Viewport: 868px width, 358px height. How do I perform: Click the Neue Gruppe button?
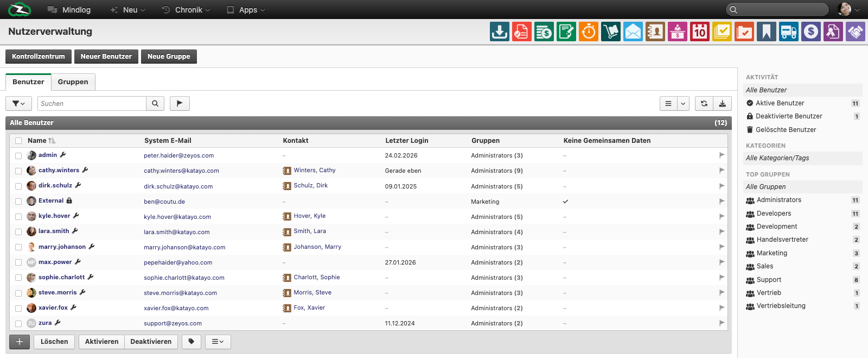[169, 56]
